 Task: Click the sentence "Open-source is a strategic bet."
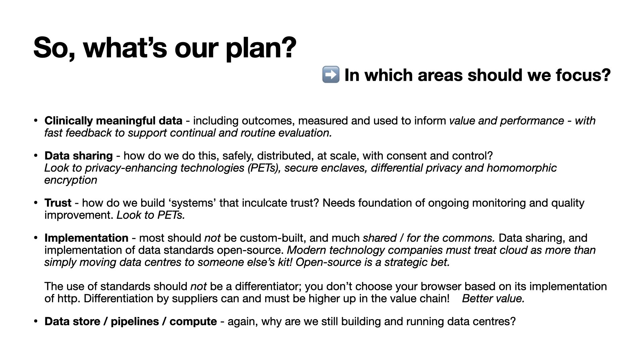372,262
